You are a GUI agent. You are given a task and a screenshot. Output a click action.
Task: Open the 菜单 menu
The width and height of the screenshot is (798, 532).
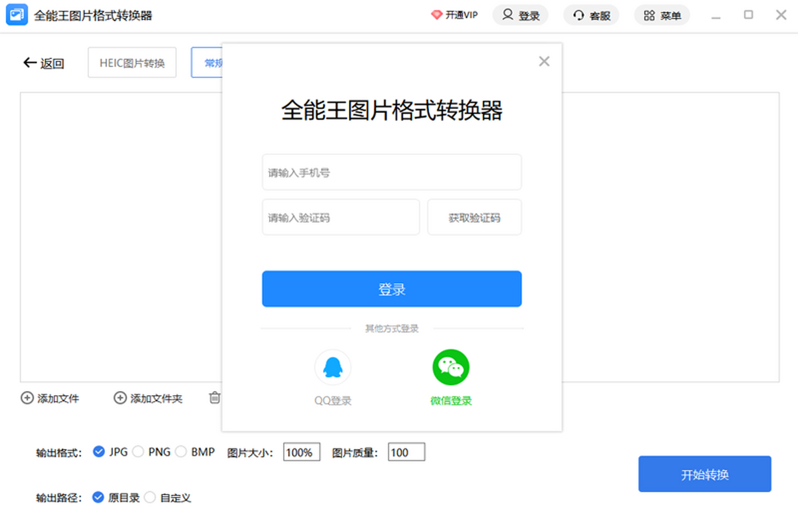tap(662, 15)
